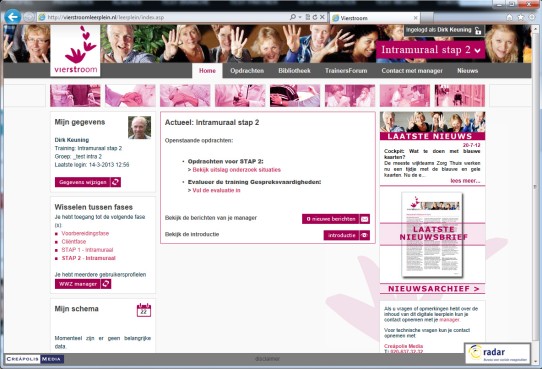
Task: Click the refresh icon in address bar
Action: pyautogui.click(x=315, y=17)
